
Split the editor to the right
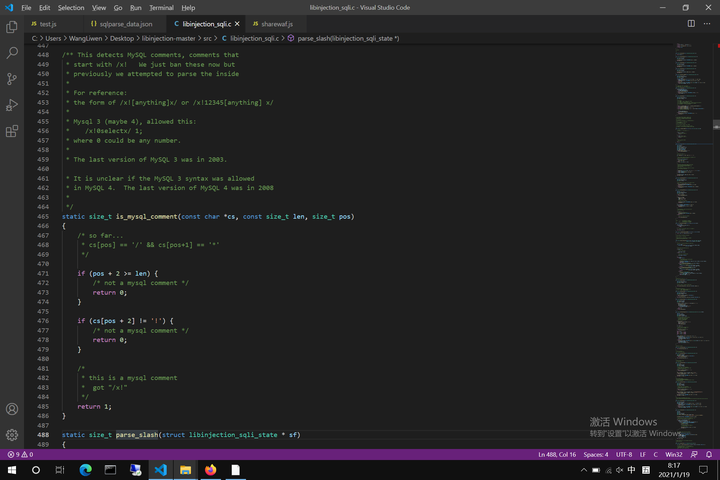(691, 23)
